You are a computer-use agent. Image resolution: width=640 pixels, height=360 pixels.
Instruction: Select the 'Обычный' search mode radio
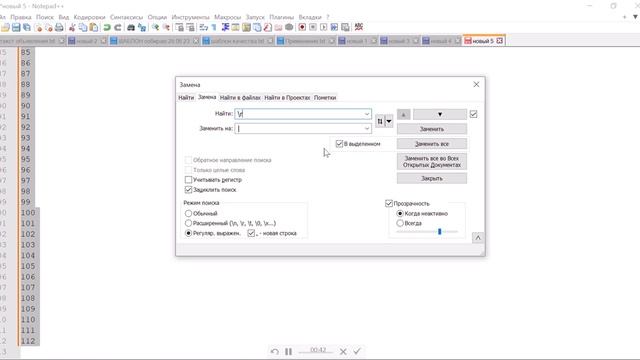tap(188, 213)
